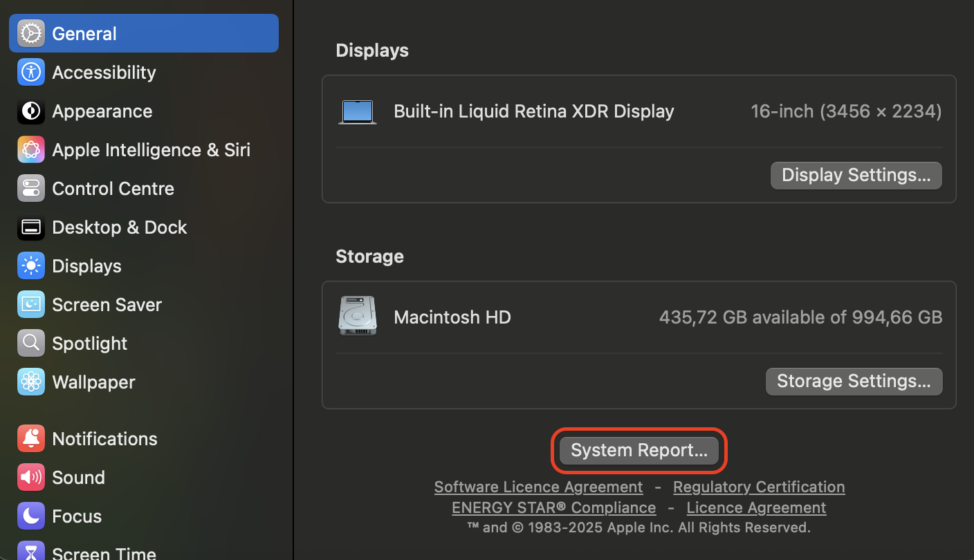Open Accessibility settings via sidebar icon
This screenshot has height=560, width=974.
pyautogui.click(x=30, y=72)
